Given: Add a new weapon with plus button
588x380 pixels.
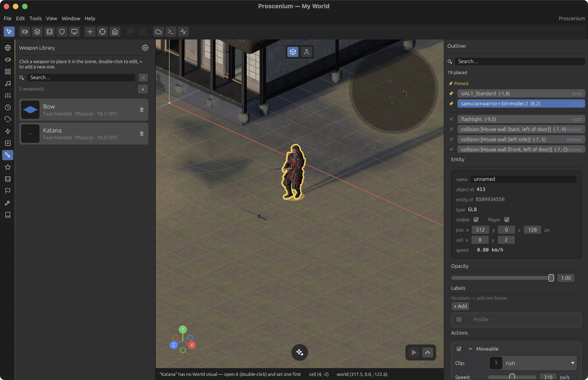Looking at the screenshot, I should [143, 89].
